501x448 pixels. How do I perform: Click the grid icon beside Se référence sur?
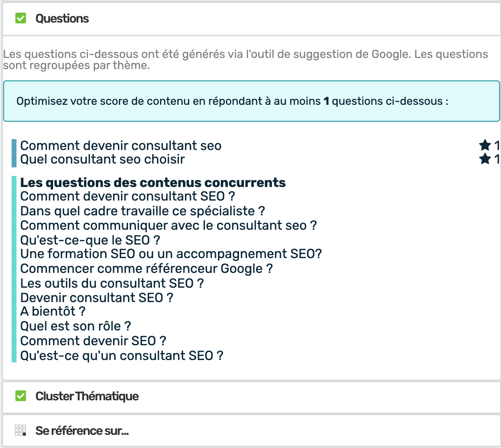(21, 430)
